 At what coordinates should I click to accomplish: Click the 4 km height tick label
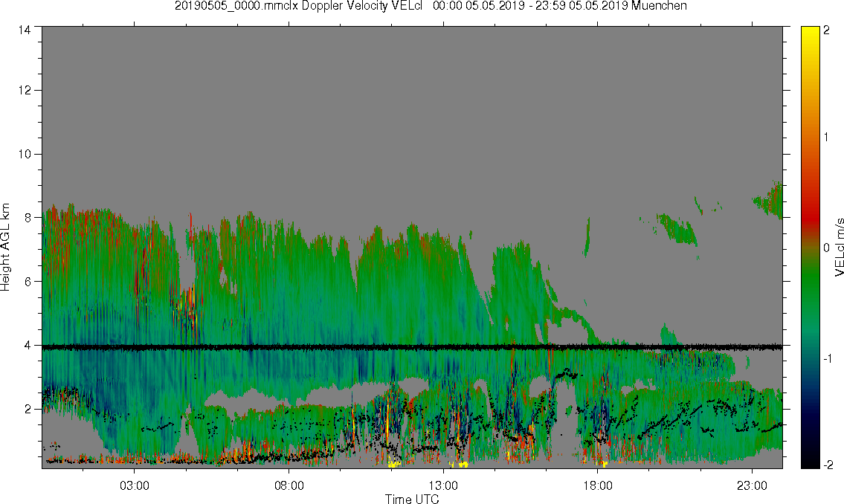click(x=28, y=346)
